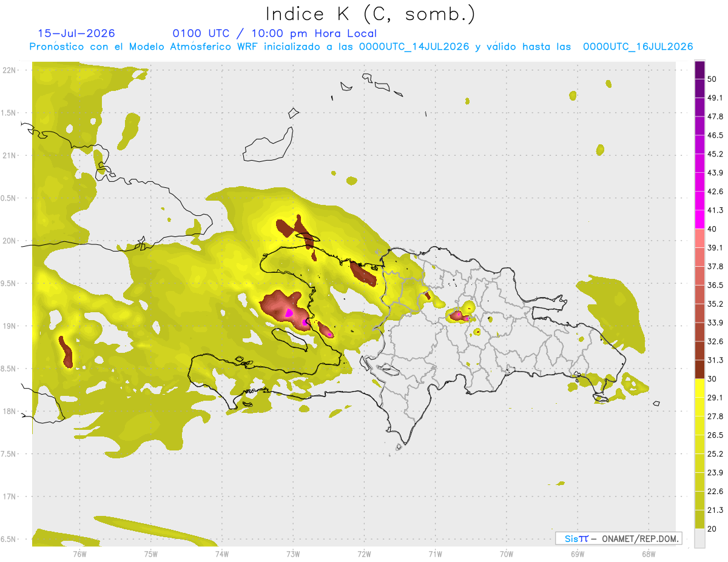
Task: Click the "31.3" color scale value
Action: (715, 360)
